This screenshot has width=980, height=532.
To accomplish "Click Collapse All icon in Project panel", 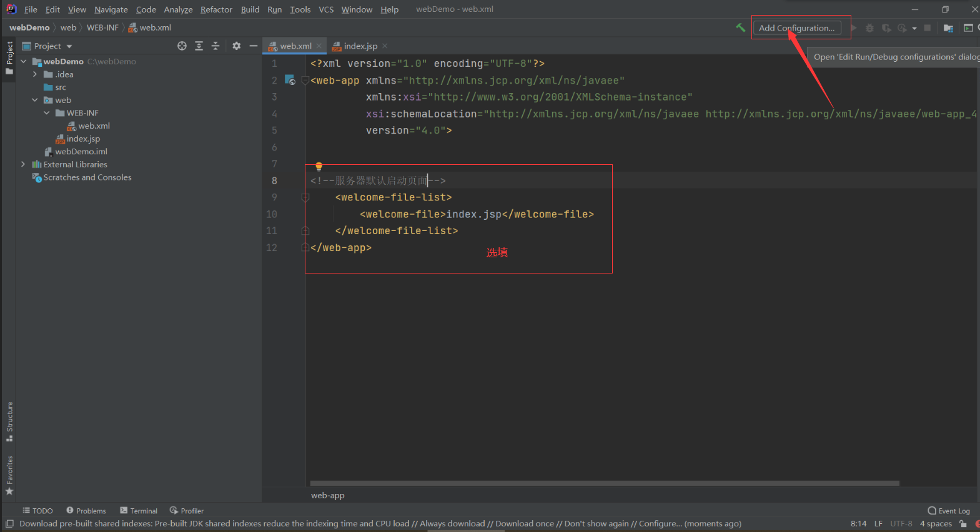I will 215,46.
